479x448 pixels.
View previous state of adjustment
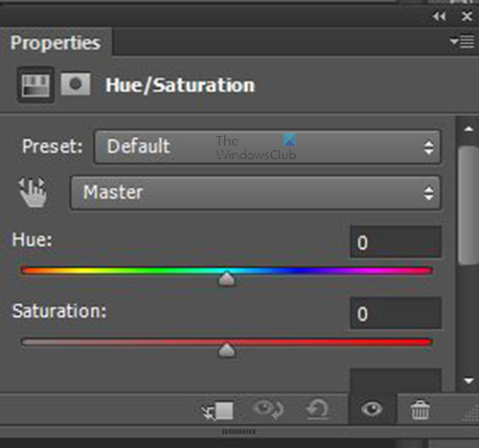point(268,410)
